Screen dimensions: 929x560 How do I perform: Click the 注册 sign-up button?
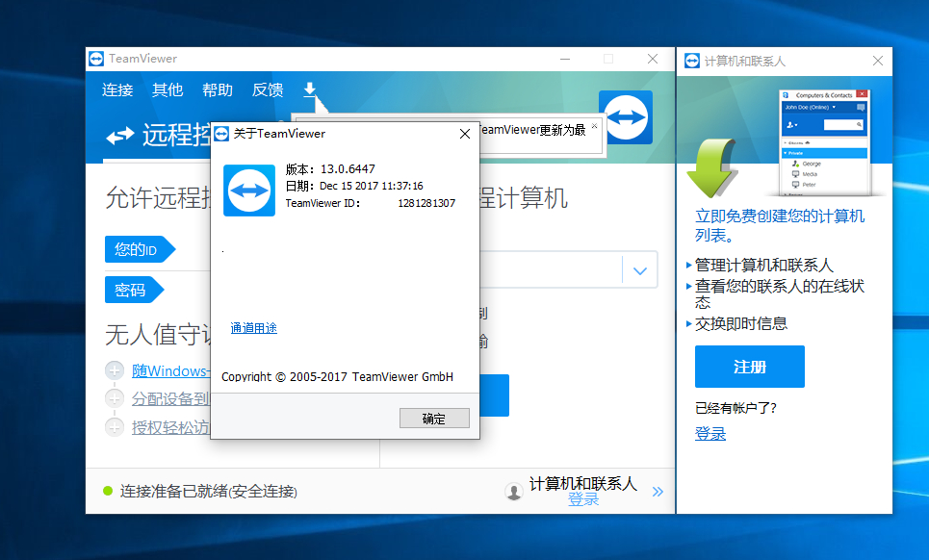coord(750,367)
